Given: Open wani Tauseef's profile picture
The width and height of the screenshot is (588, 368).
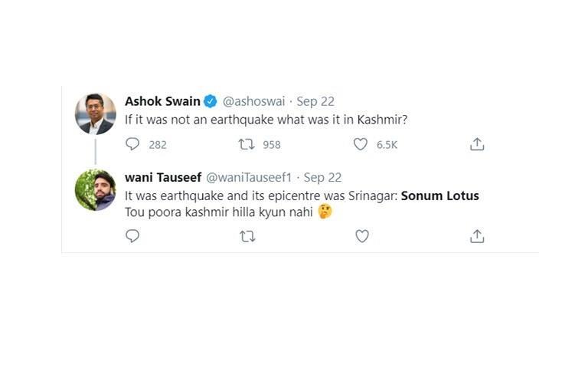Looking at the screenshot, I should [x=95, y=190].
